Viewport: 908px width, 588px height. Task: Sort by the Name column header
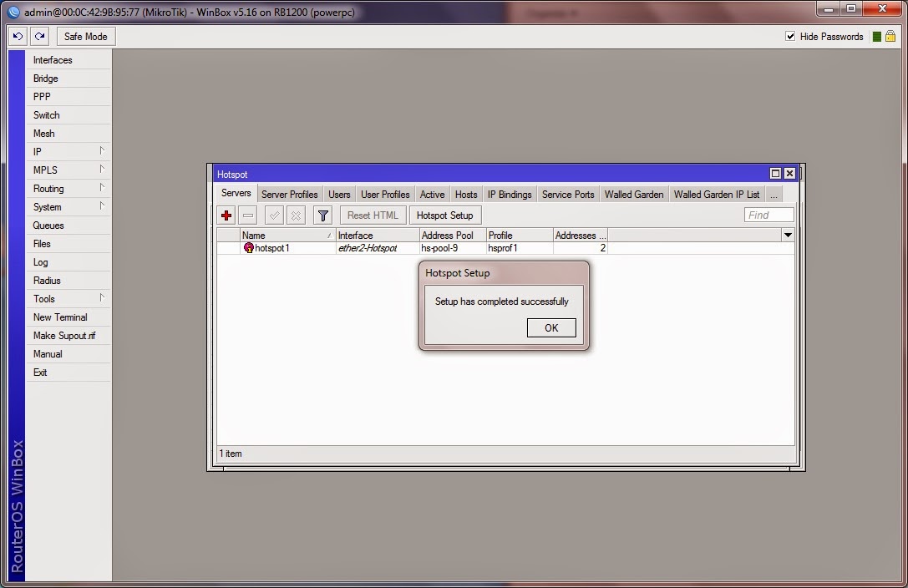click(288, 236)
